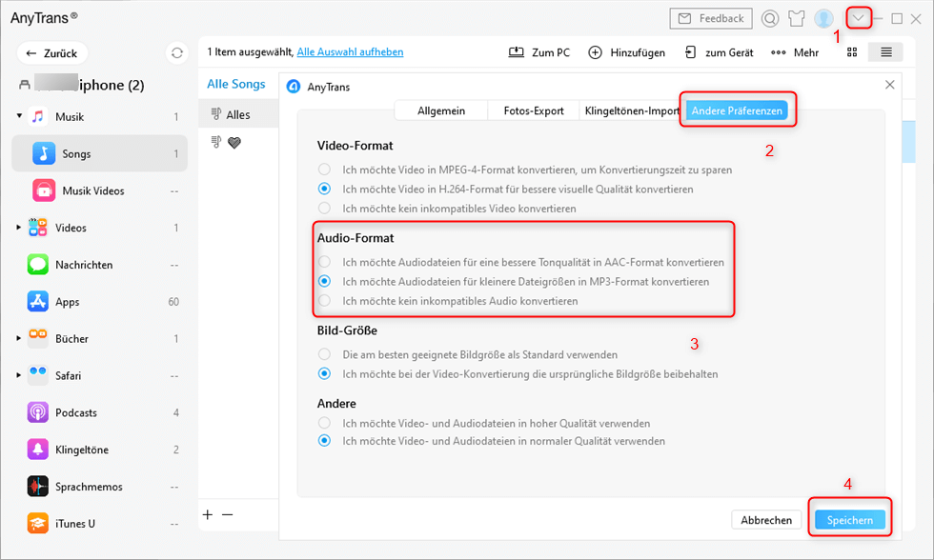Choose kein inkompatibles Audio konvertieren
The width and height of the screenshot is (934, 560).
[324, 301]
